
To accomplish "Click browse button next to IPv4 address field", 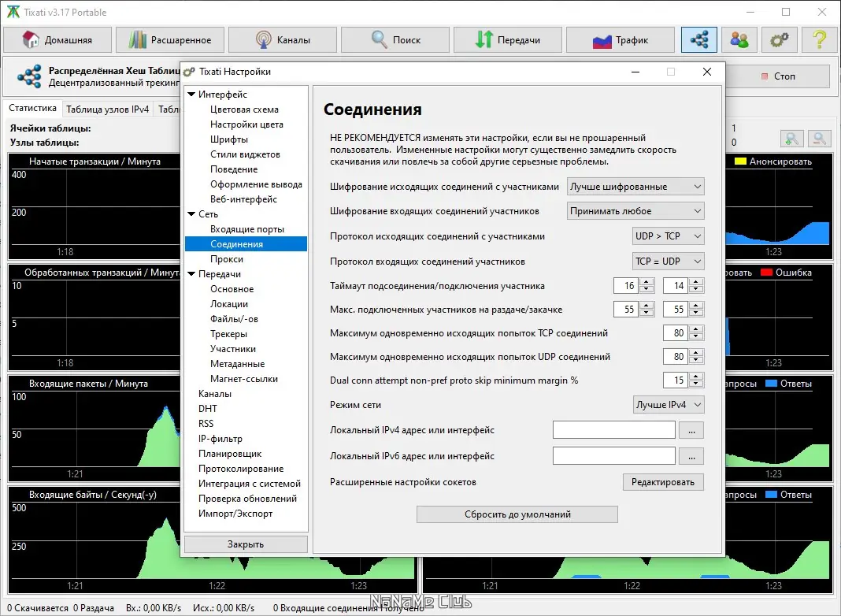I will pyautogui.click(x=691, y=430).
